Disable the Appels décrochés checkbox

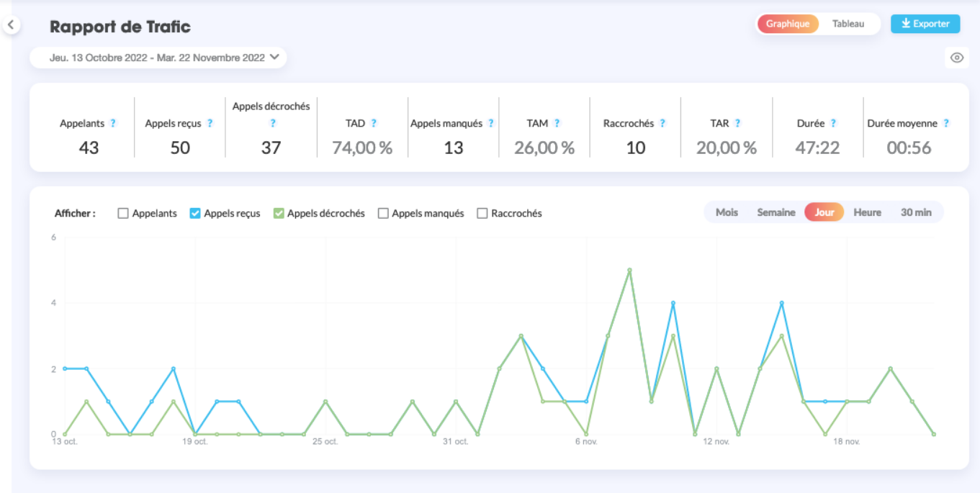click(278, 213)
